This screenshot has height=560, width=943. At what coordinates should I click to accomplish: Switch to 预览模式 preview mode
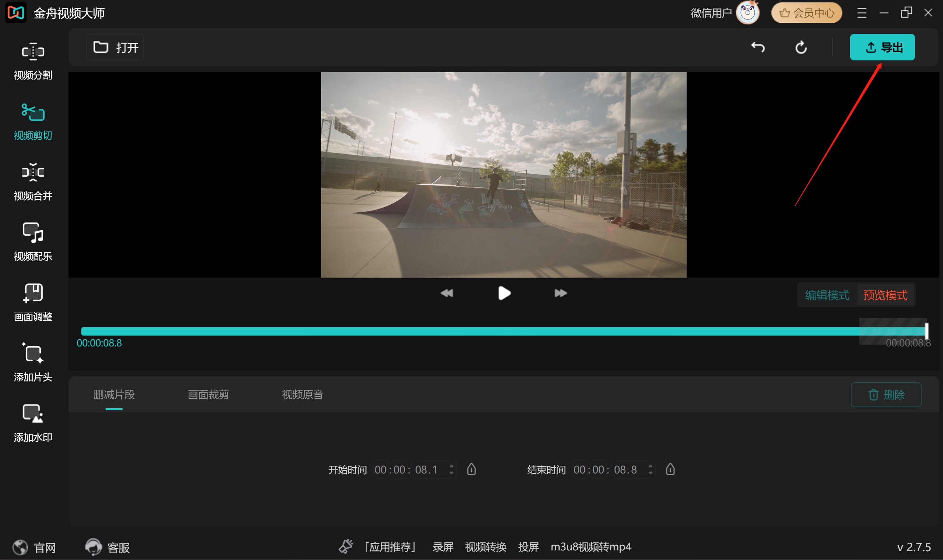885,295
